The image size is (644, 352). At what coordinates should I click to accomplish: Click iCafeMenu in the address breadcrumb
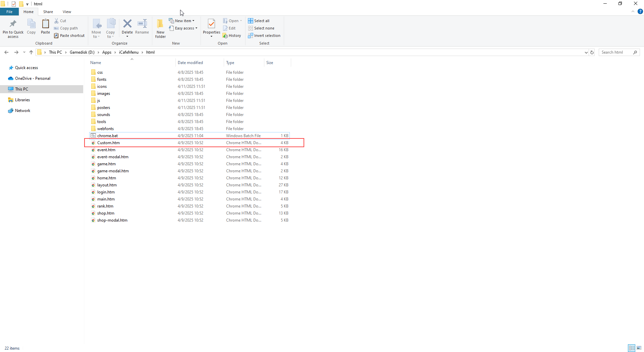pos(128,52)
